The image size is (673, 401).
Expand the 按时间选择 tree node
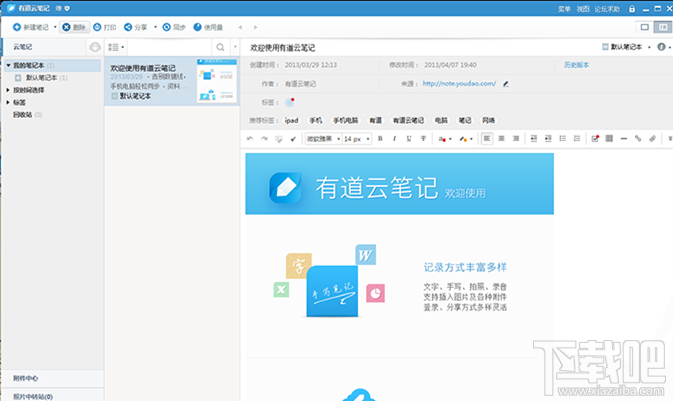8,90
